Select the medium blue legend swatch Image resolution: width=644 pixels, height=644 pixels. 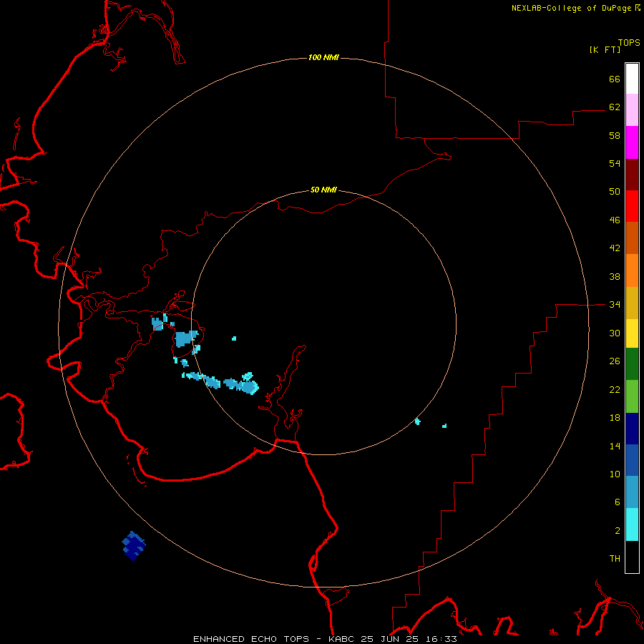point(632,460)
